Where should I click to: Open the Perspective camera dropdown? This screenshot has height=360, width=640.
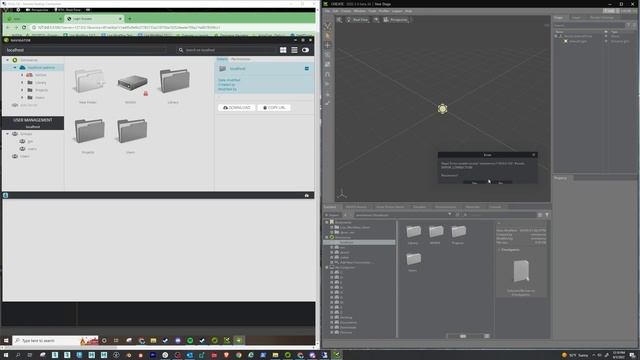(396, 20)
